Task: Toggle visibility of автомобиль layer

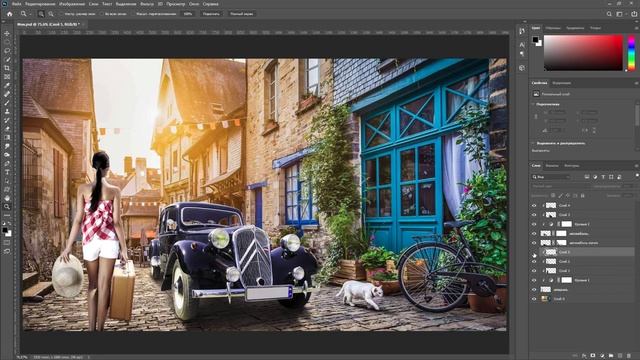Action: pos(534,233)
